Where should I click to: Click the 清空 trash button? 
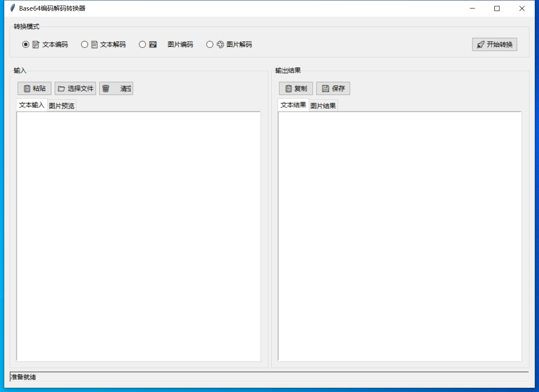point(116,89)
